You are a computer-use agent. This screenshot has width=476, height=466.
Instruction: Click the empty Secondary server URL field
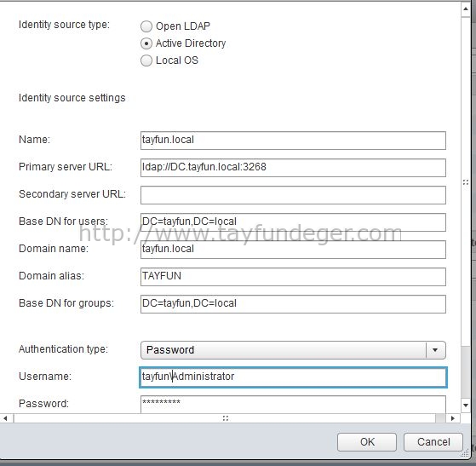pyautogui.click(x=293, y=195)
